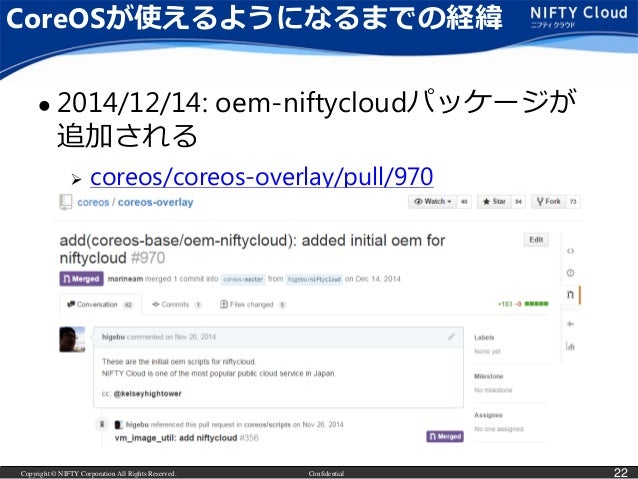Click the +193 −0 diffstat bar
This screenshot has height=479, width=638.
(x=522, y=304)
